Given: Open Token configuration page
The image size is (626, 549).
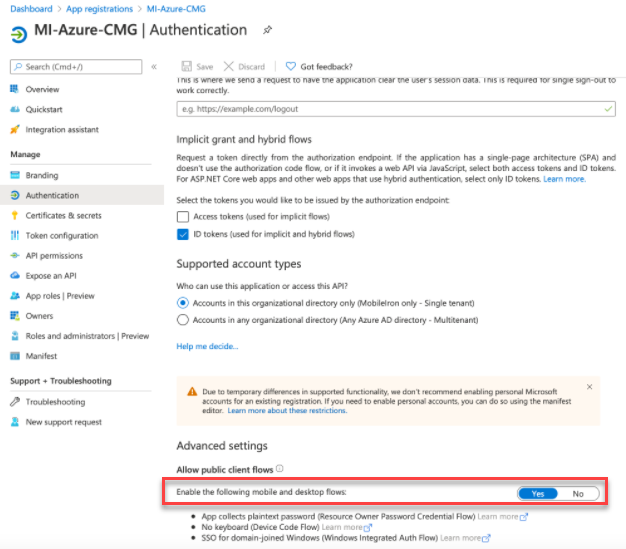Looking at the screenshot, I should pos(62,236).
